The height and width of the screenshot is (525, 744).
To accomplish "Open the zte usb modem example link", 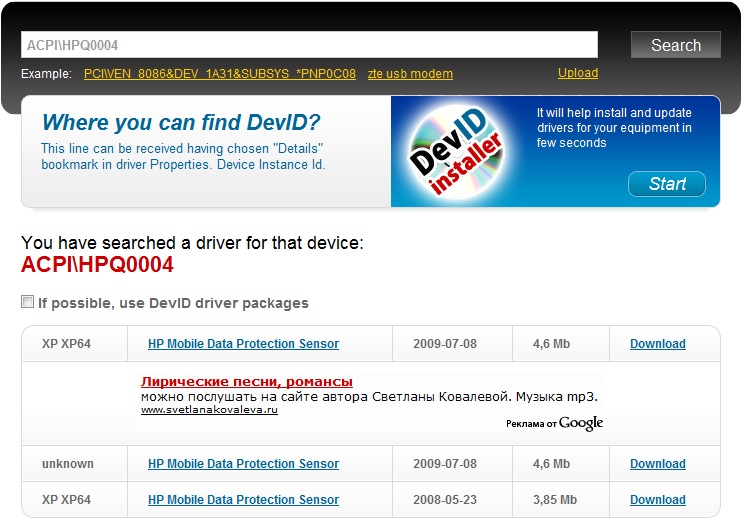I will (410, 74).
